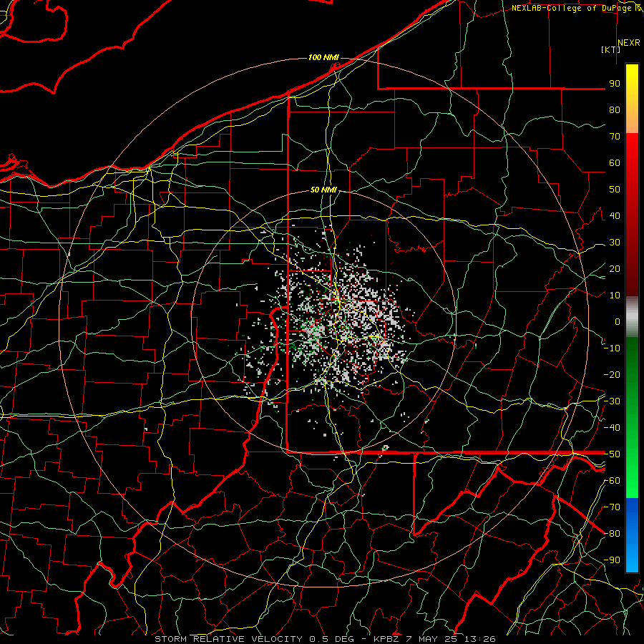The width and height of the screenshot is (644, 644).
Task: Click the 70 value on velocity scale
Action: pos(615,137)
